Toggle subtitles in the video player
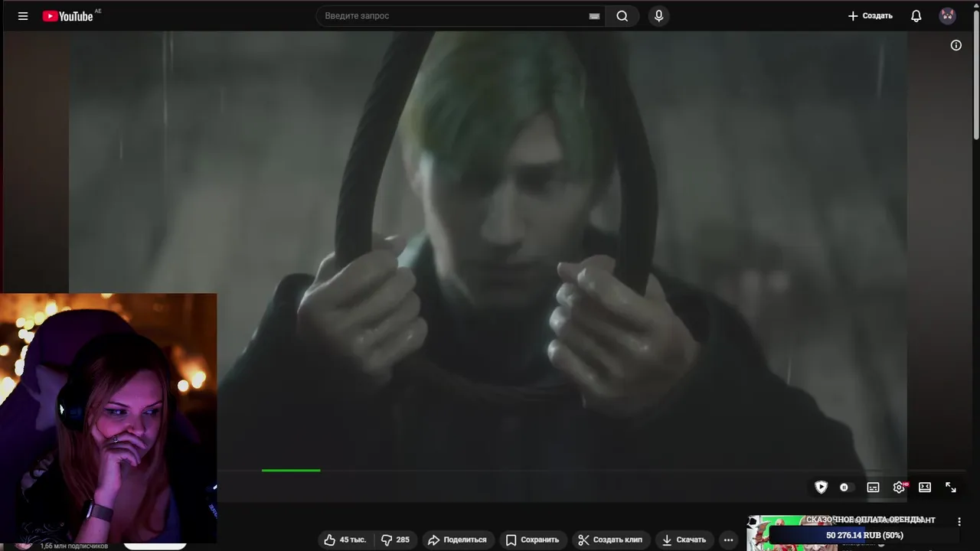The image size is (980, 551). pos(873,487)
